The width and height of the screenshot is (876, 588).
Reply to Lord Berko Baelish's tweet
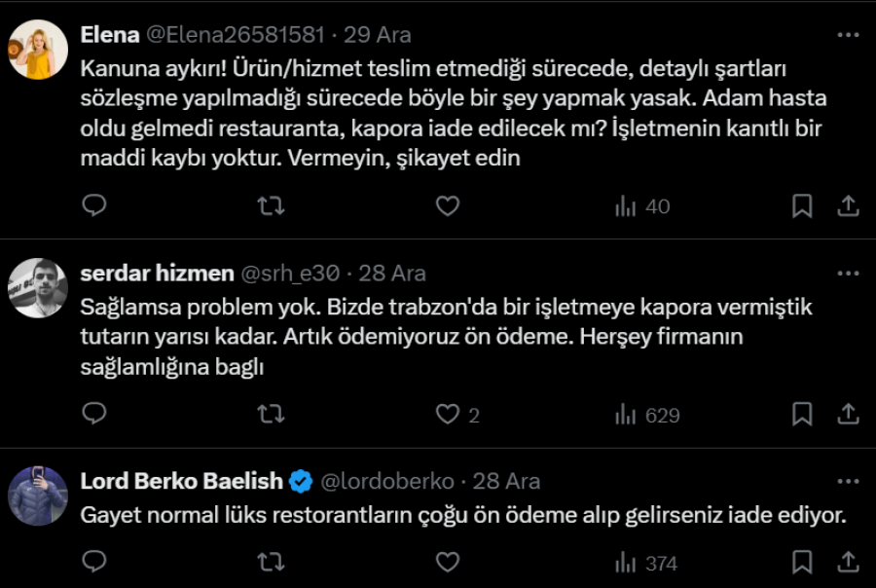93,563
